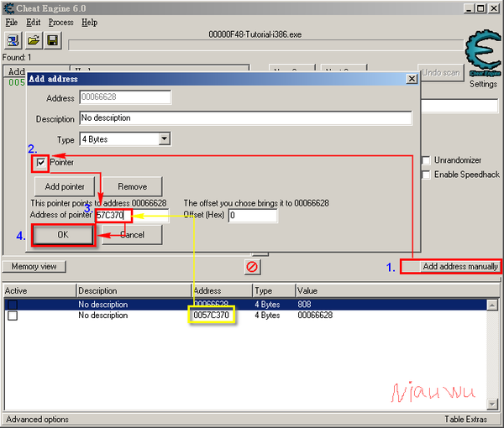Click value 808 in the first row
Viewport: 504px width, 428px height.
tap(304, 305)
